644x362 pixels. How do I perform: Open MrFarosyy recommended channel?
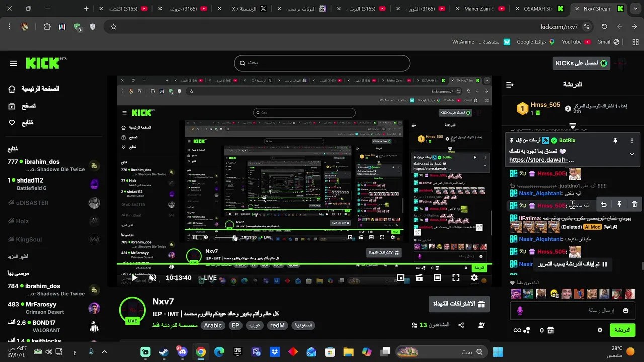click(53, 308)
